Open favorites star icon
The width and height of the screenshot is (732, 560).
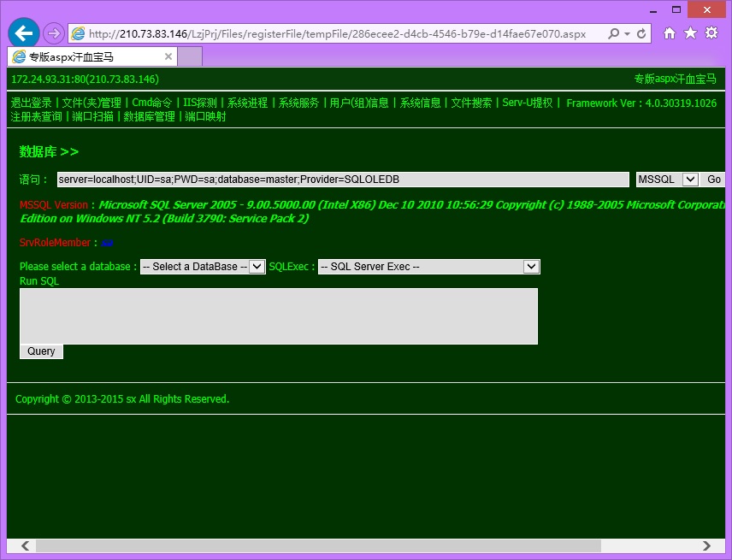pos(690,33)
